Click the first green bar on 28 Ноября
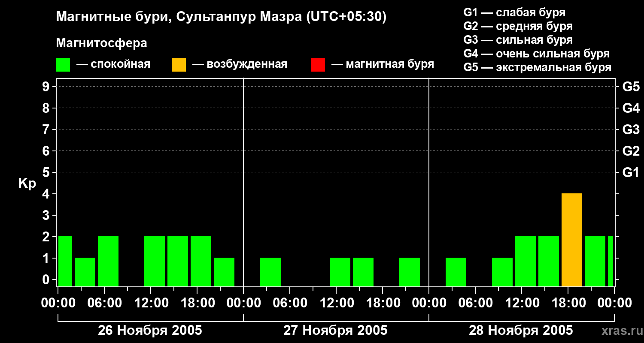This screenshot has height=343, width=644. (456, 272)
